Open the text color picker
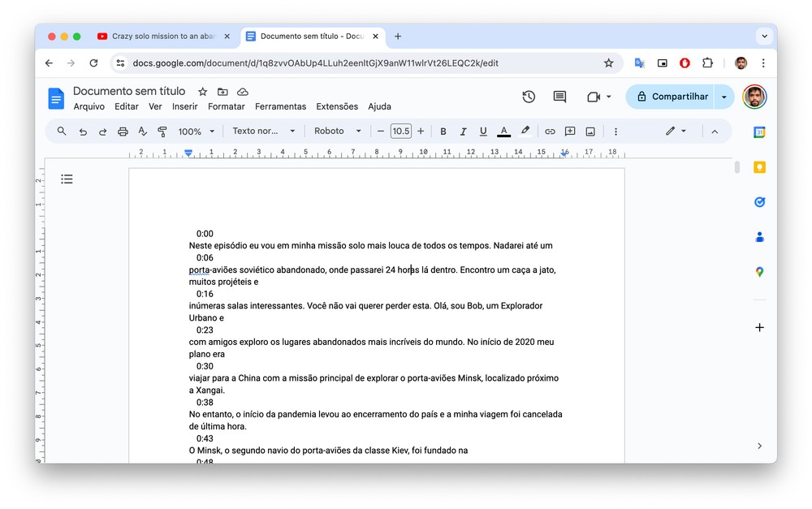Image resolution: width=812 pixels, height=509 pixels. pyautogui.click(x=503, y=132)
